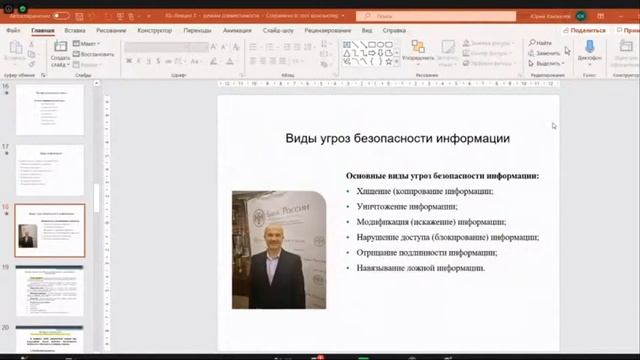Go to the Переходы tab
640x360 pixels.
click(x=198, y=31)
